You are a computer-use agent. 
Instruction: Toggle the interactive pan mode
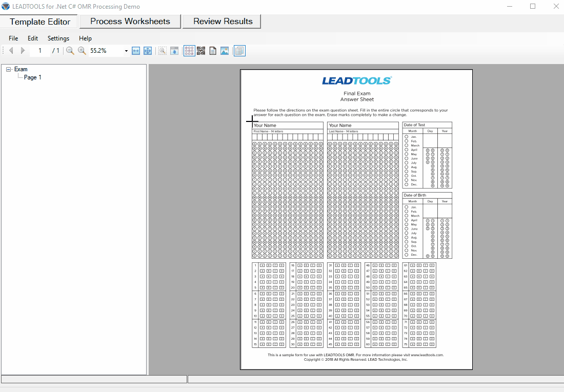[x=174, y=50]
